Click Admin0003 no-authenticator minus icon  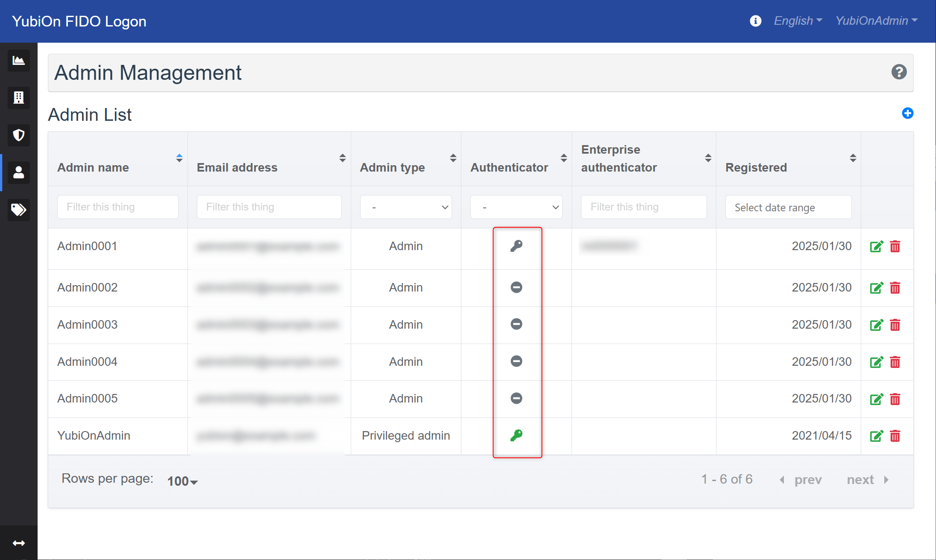click(516, 324)
